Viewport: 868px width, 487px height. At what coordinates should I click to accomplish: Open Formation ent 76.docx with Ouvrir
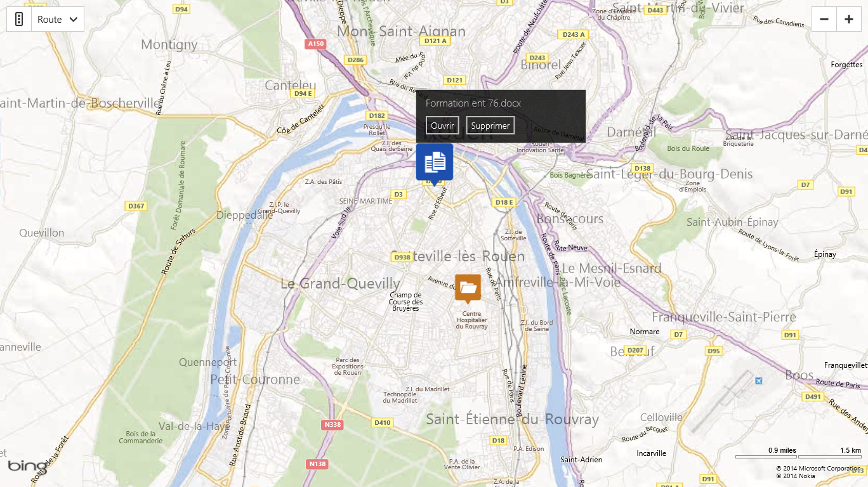click(442, 126)
